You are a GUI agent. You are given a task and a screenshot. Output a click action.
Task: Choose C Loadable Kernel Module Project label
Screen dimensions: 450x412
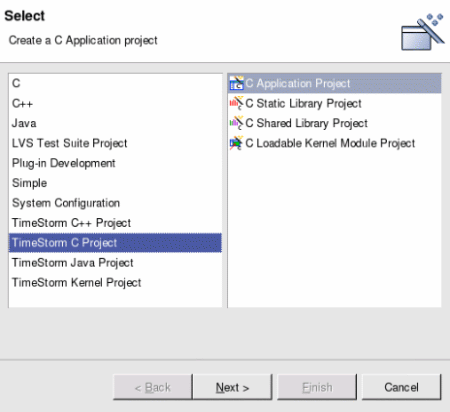[x=330, y=143]
